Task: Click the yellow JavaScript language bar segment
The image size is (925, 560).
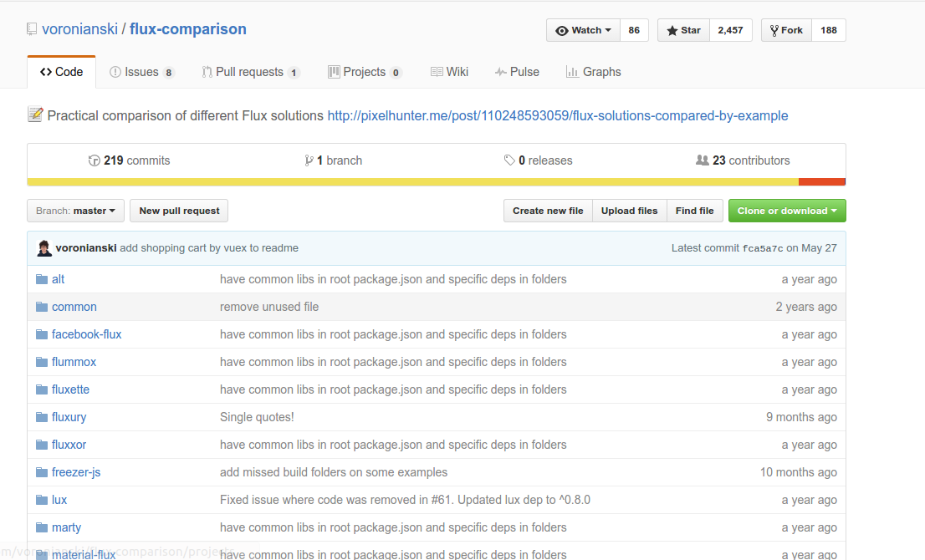Action: pos(413,181)
